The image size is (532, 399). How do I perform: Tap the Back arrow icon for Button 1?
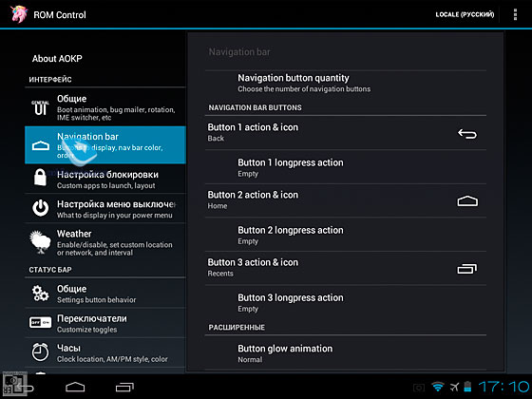coord(467,134)
